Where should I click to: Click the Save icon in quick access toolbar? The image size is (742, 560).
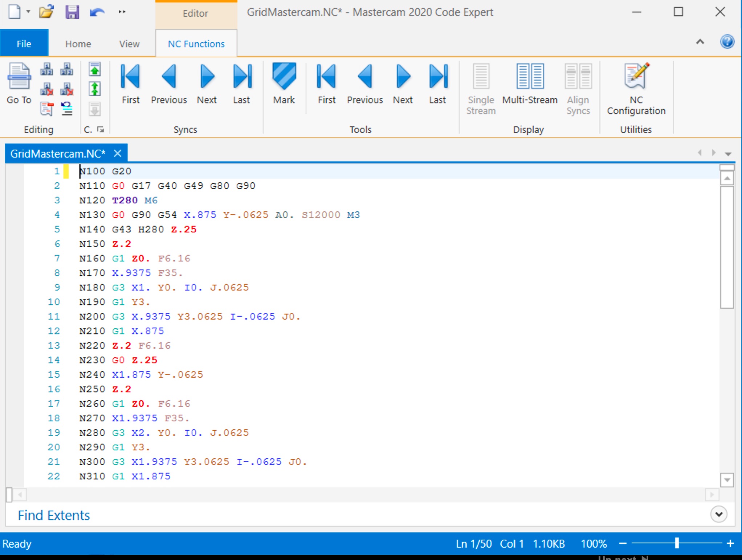(72, 12)
